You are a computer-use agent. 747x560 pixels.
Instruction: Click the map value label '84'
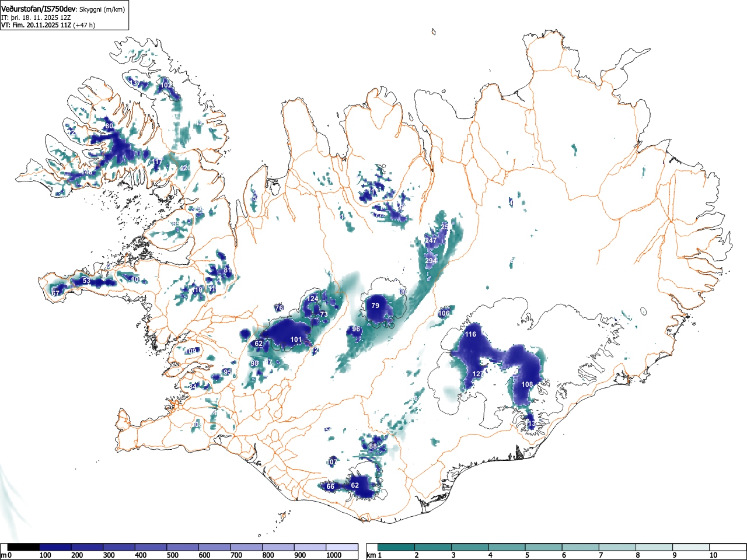193,386
